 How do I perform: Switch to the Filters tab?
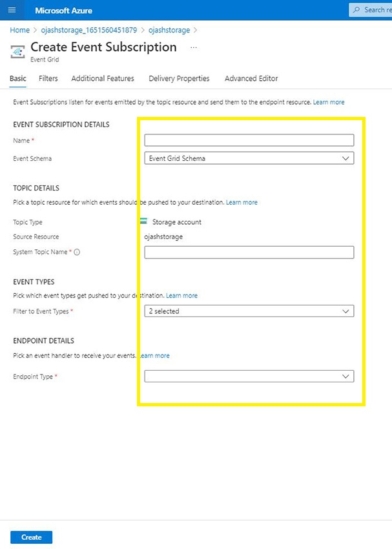(48, 79)
